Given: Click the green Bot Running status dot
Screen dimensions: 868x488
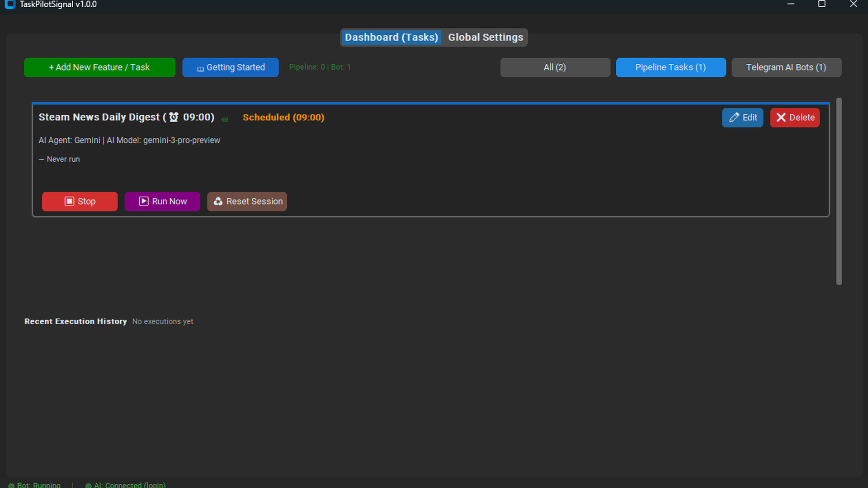Looking at the screenshot, I should pyautogui.click(x=11, y=486).
